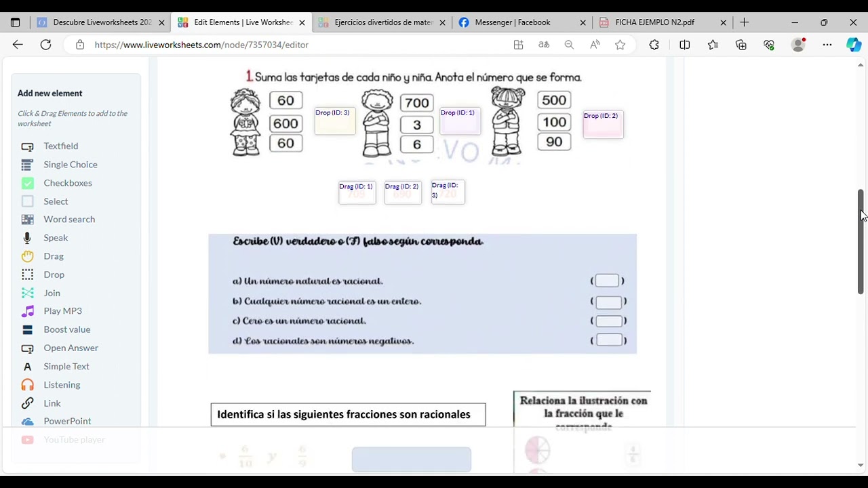Select the Listening headphones icon
Screen dimensions: 868x488
coord(27,385)
